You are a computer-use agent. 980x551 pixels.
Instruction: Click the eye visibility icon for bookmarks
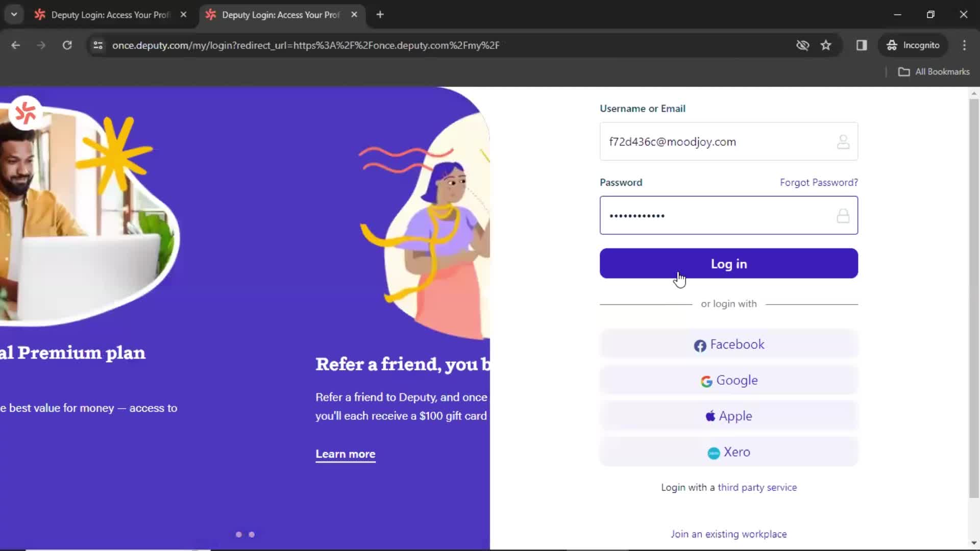point(803,45)
